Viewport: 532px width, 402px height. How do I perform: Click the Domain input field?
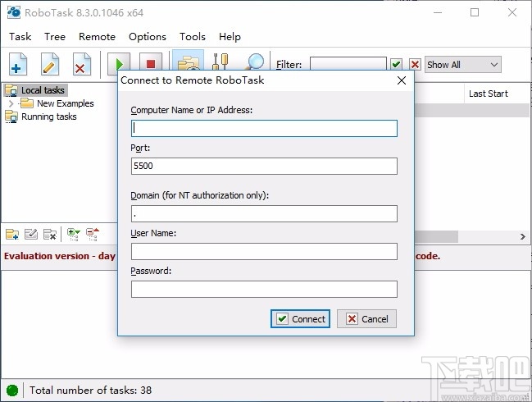point(264,213)
